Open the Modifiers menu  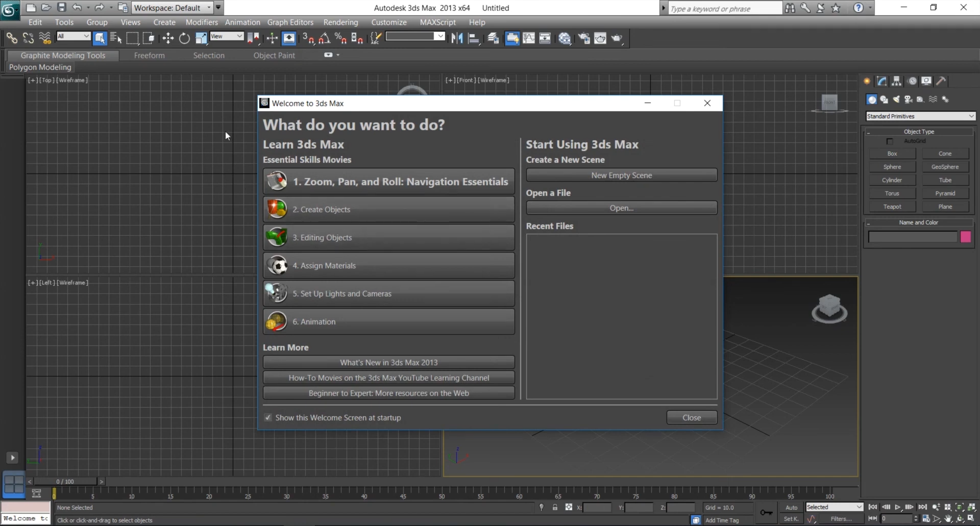(x=201, y=22)
